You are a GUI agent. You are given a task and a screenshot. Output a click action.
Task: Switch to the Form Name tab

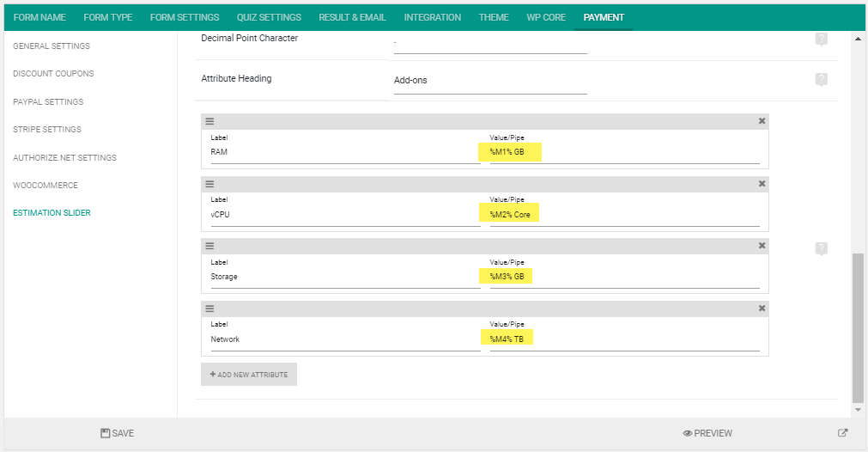[39, 17]
